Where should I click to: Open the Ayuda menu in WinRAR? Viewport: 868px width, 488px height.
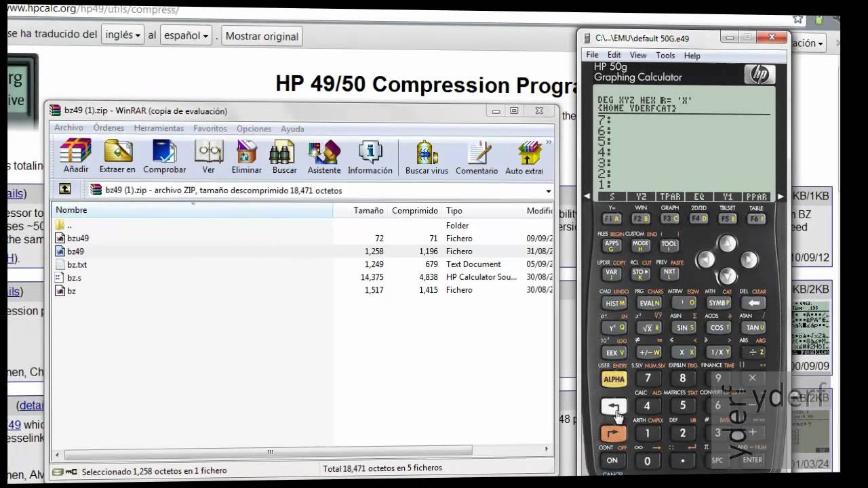[292, 128]
